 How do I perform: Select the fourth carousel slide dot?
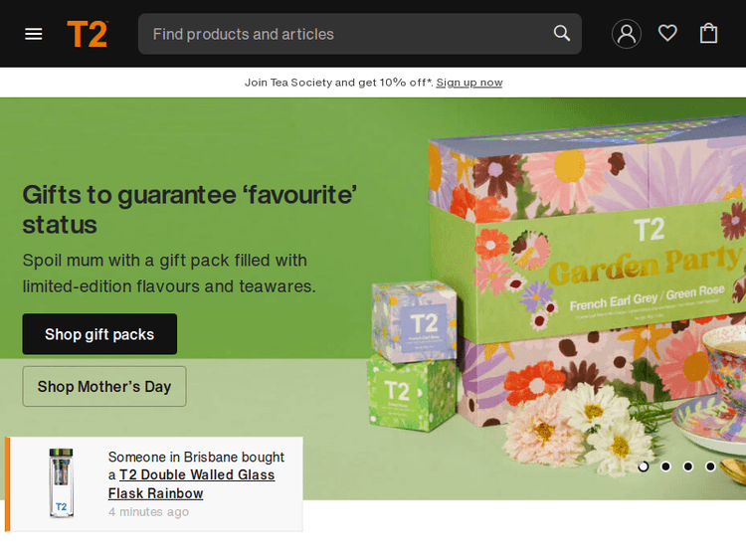pyautogui.click(x=710, y=467)
